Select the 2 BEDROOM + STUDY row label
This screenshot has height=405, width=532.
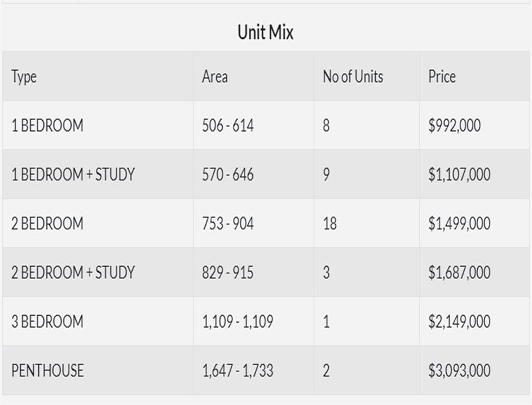coord(73,273)
